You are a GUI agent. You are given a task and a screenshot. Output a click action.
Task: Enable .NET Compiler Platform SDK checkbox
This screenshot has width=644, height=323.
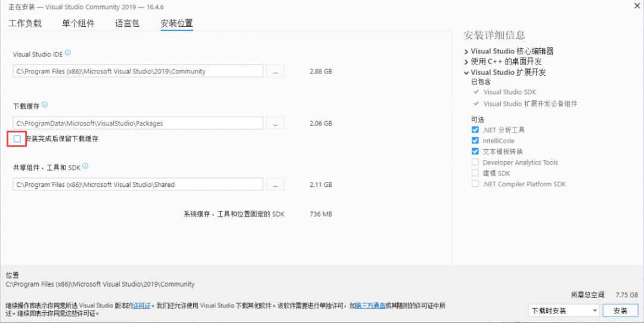click(x=475, y=183)
